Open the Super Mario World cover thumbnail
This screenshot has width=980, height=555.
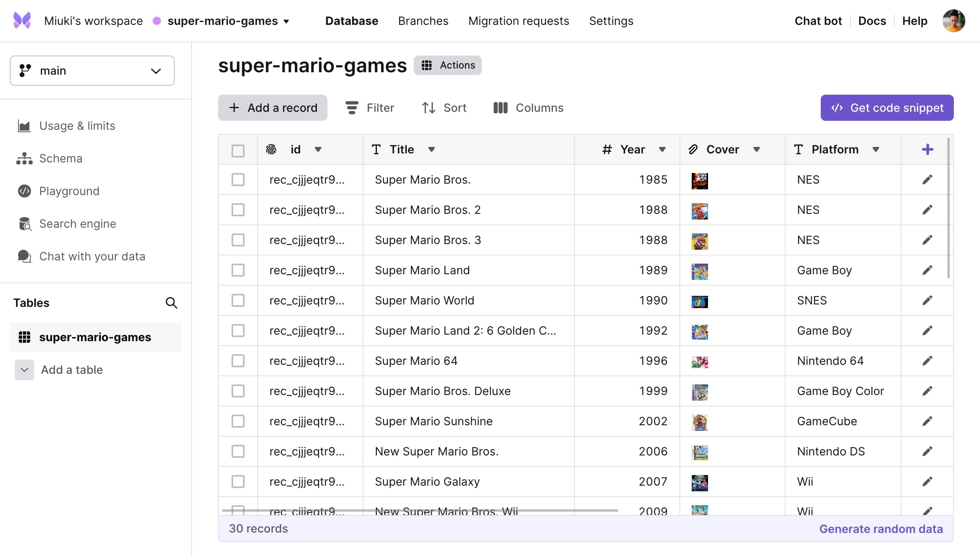click(699, 302)
